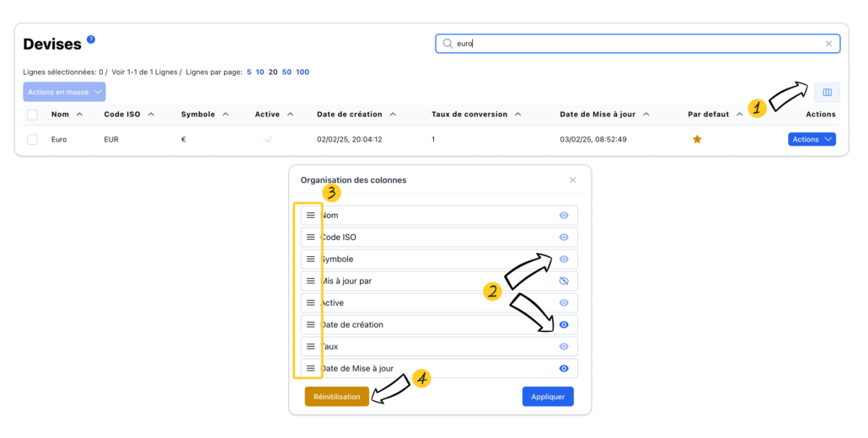Click the gold default star for Euro
The image size is (868, 438).
pos(697,139)
